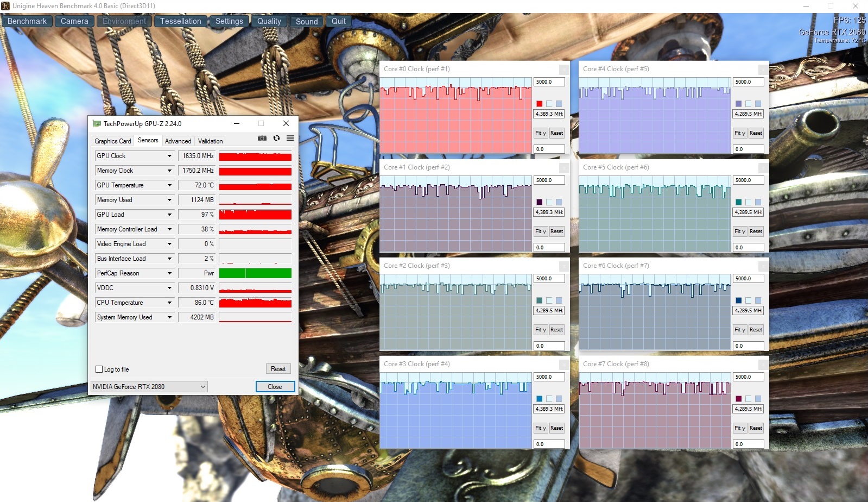This screenshot has height=502, width=868.
Task: Click the teal color swatch for Core #5
Action: point(739,202)
